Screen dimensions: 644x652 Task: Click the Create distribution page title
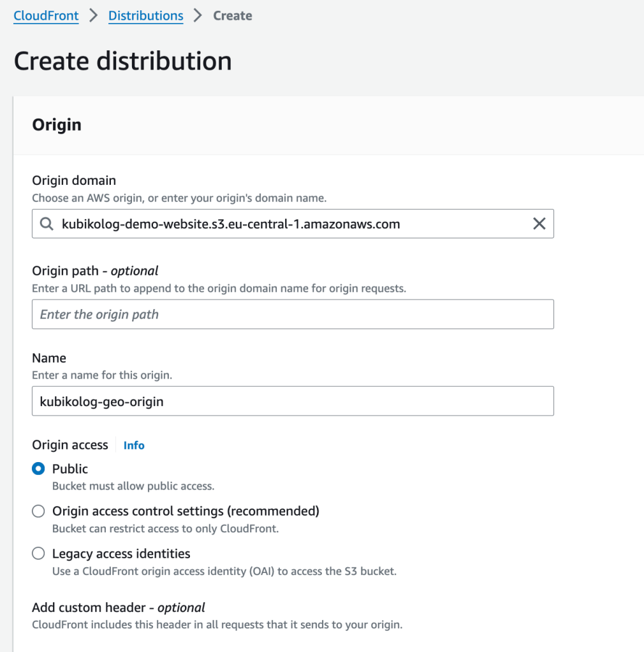coord(122,61)
